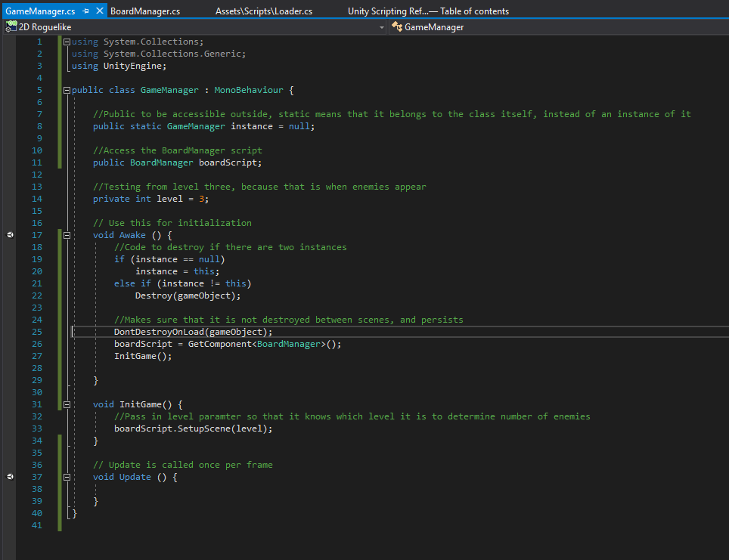Click the GameManager class icon in navigation bar
729x560 pixels.
(x=397, y=27)
